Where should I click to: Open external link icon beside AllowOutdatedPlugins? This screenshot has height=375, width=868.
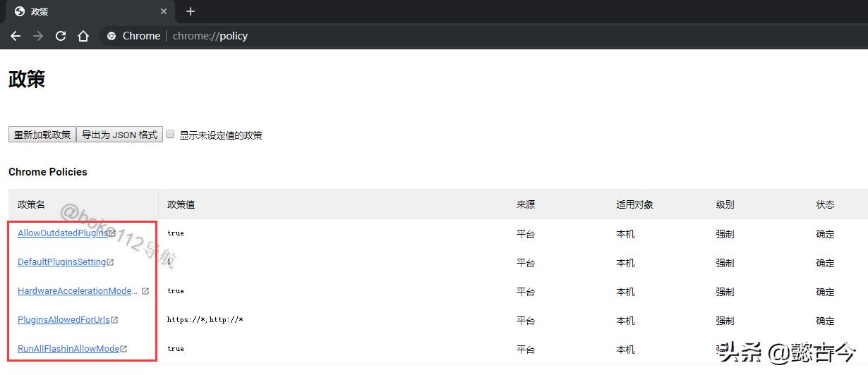(112, 233)
